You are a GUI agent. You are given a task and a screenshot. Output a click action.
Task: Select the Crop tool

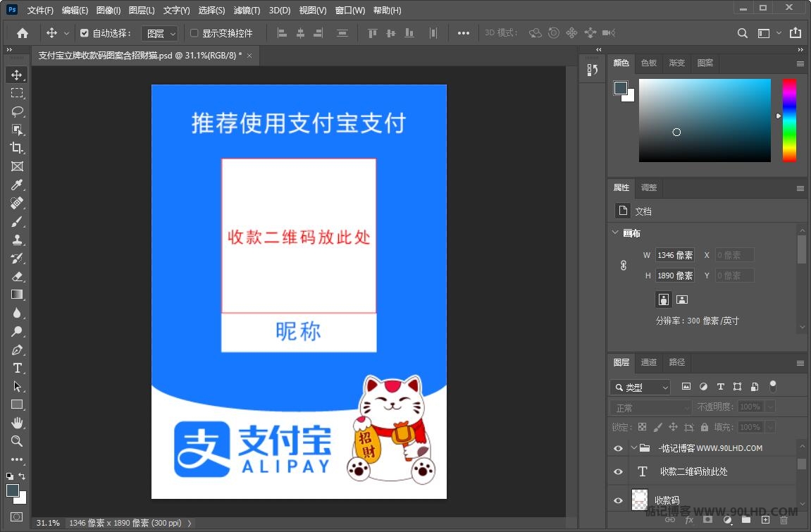tap(16, 148)
